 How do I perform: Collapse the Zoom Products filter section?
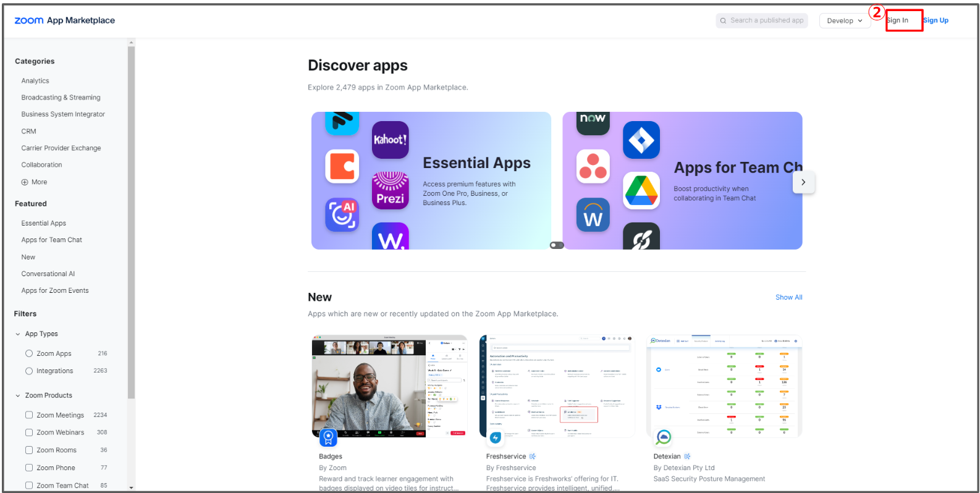pos(18,396)
